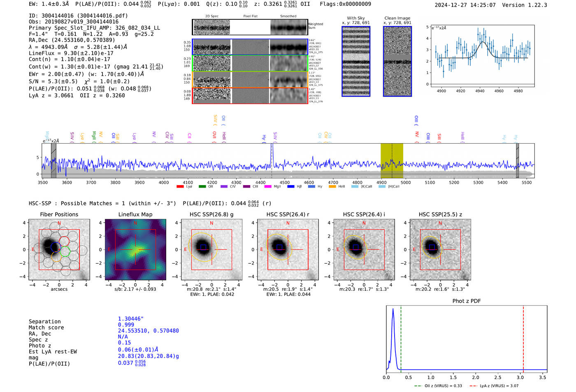Screen dimensions: 576x392
Task: Click the red Lyα legend swatch
Action: (180, 186)
